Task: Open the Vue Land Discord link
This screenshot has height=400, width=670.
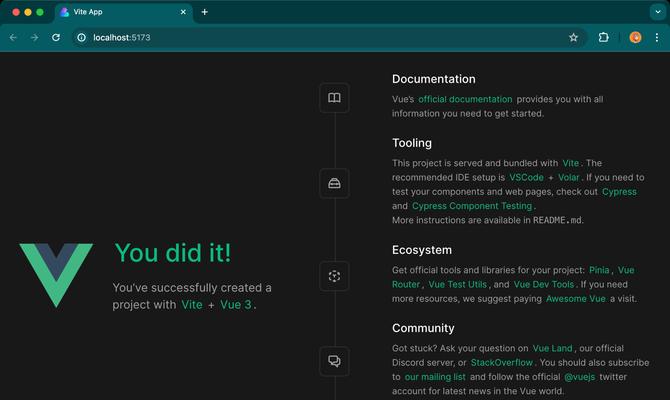Action: point(552,348)
